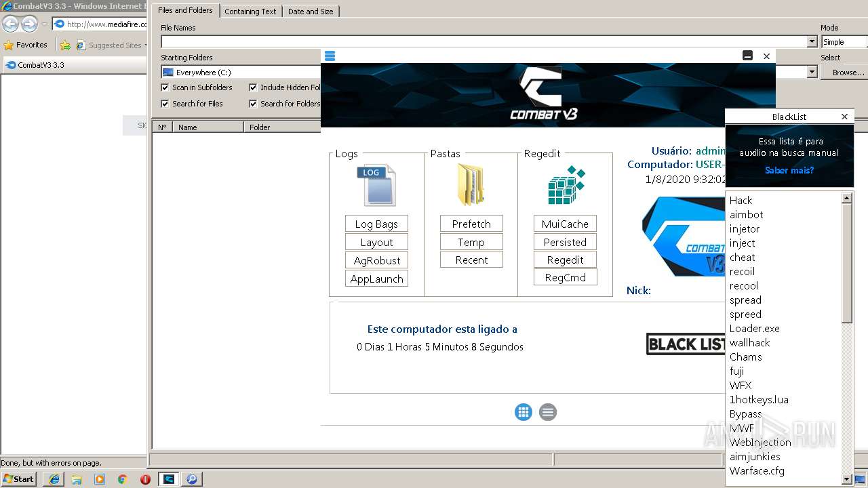The height and width of the screenshot is (488, 868).
Task: Click the RegCmd button
Action: pyautogui.click(x=565, y=277)
